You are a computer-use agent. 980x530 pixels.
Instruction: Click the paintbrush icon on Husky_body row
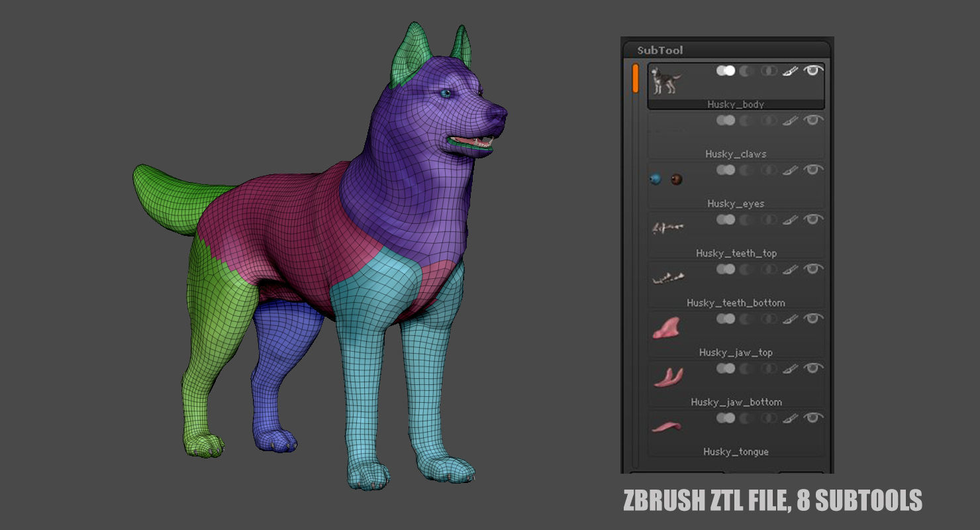tap(790, 71)
